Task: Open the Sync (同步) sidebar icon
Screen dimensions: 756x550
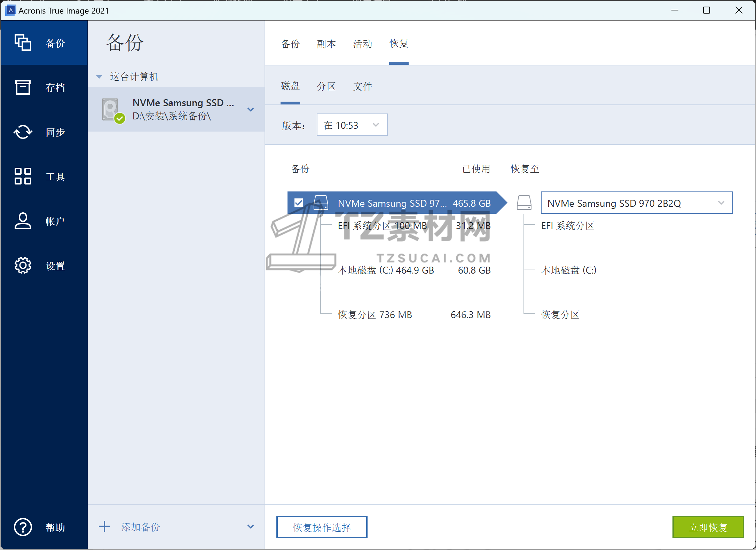Action: [23, 132]
